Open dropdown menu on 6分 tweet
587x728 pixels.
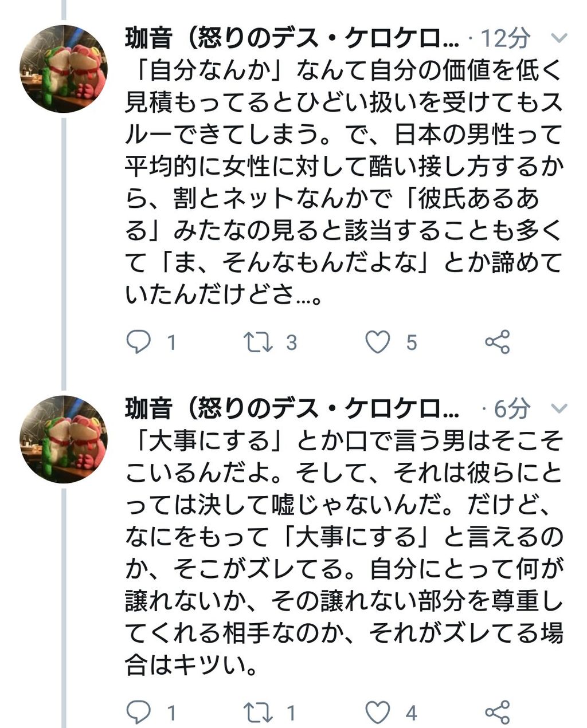coord(558,408)
